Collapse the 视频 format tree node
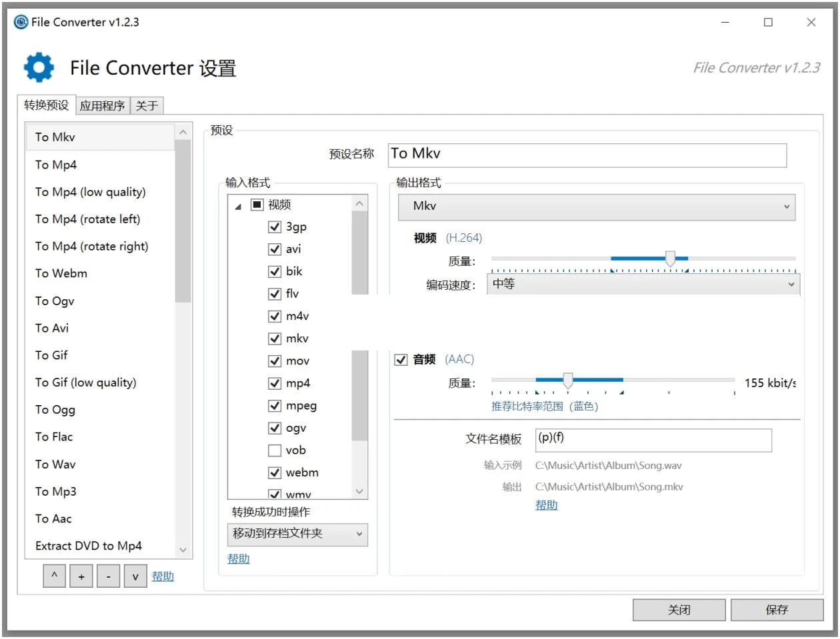 click(x=238, y=205)
